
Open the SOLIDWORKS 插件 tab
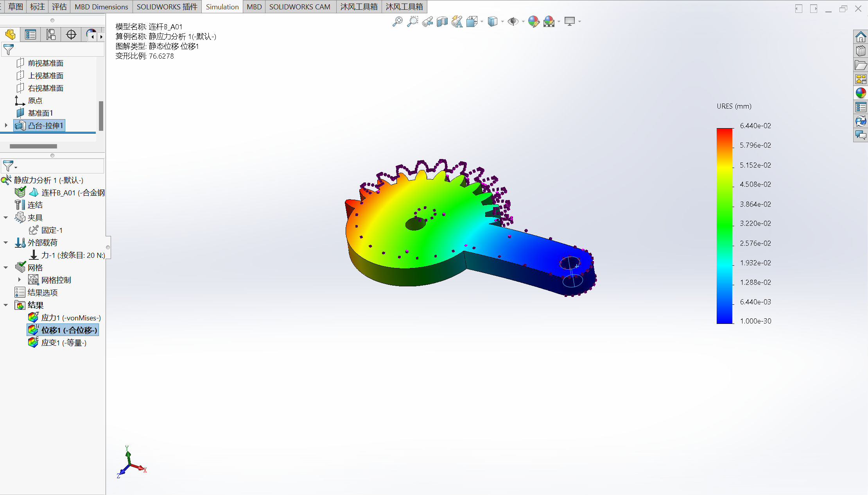(x=167, y=7)
